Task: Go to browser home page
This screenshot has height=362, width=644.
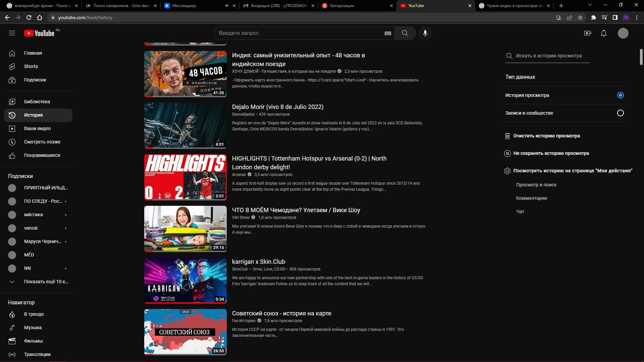Action: (40, 17)
